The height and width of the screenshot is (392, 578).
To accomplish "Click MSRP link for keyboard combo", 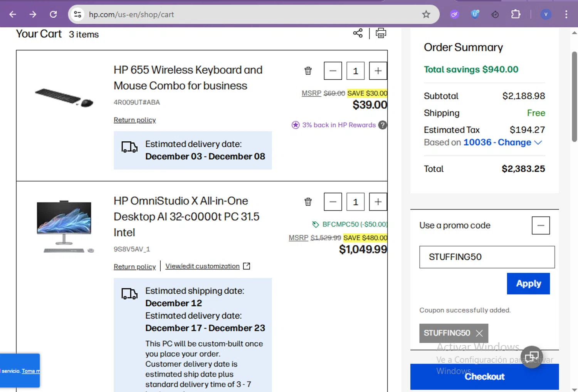I will (311, 93).
